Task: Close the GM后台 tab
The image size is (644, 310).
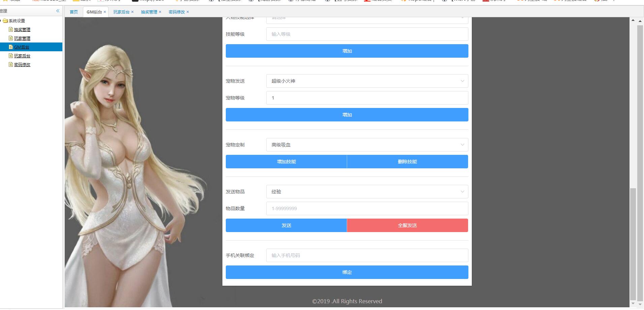Action: 105,12
